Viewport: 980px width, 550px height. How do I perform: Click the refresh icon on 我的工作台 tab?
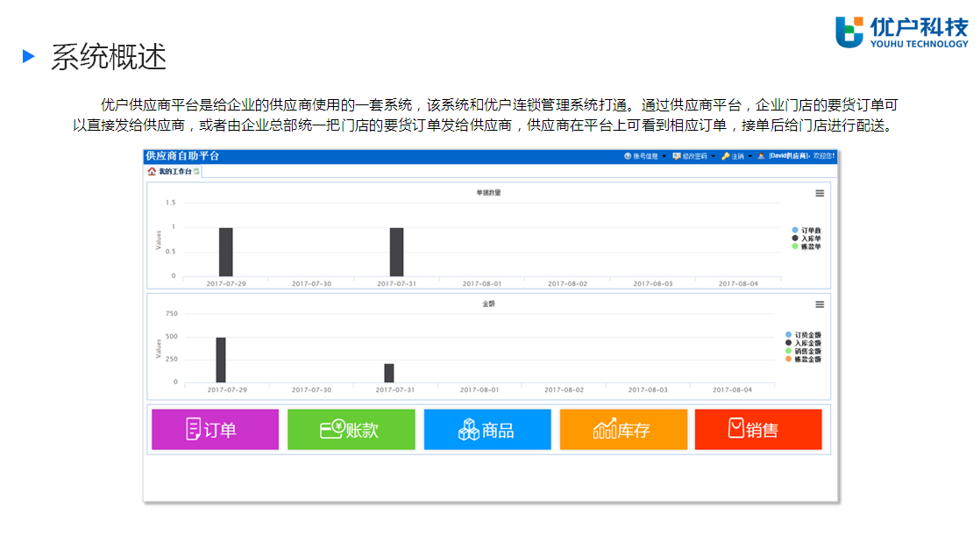point(196,171)
